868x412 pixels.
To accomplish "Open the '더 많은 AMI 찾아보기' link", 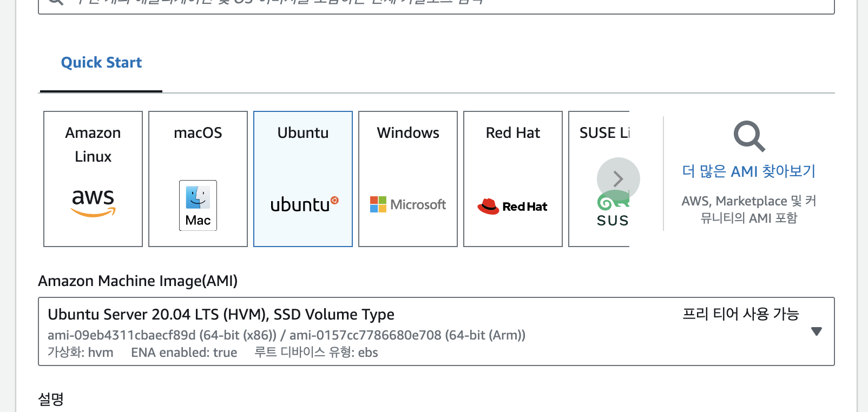I will pos(749,171).
